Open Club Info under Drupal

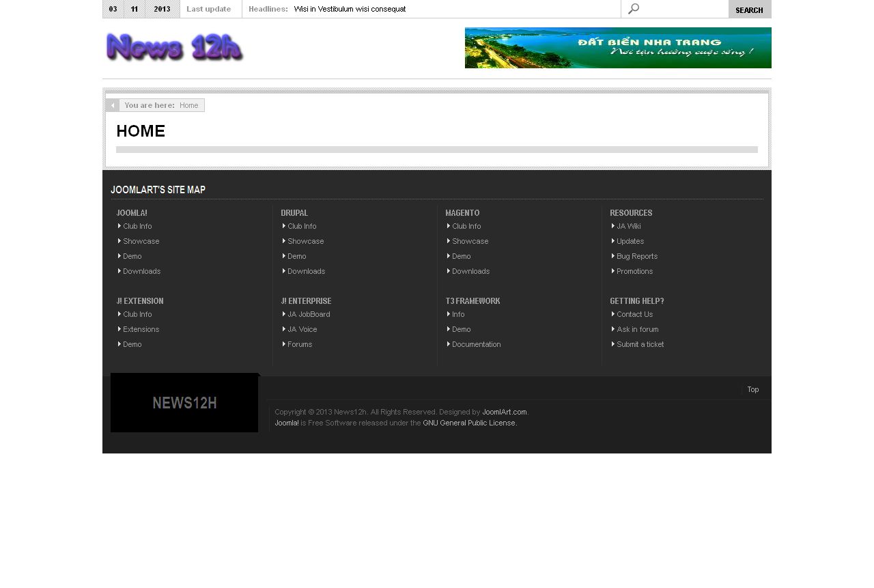coord(302,226)
